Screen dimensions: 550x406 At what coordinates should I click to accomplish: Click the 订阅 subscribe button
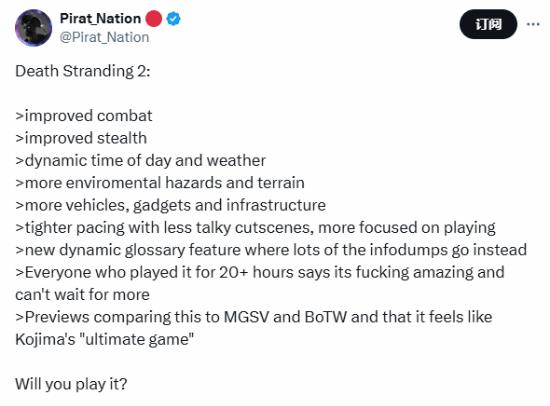pos(488,24)
